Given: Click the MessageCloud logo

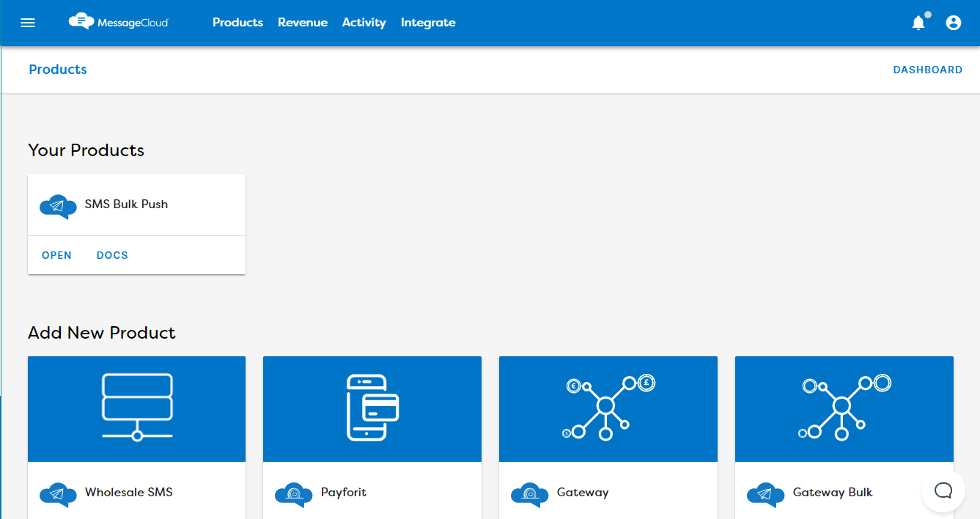Looking at the screenshot, I should click(119, 22).
